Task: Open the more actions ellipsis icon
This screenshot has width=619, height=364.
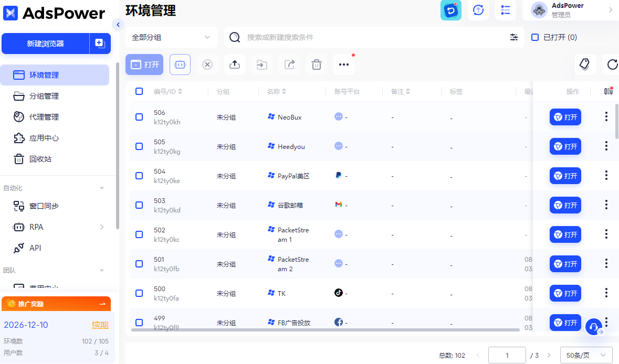Action: tap(344, 65)
